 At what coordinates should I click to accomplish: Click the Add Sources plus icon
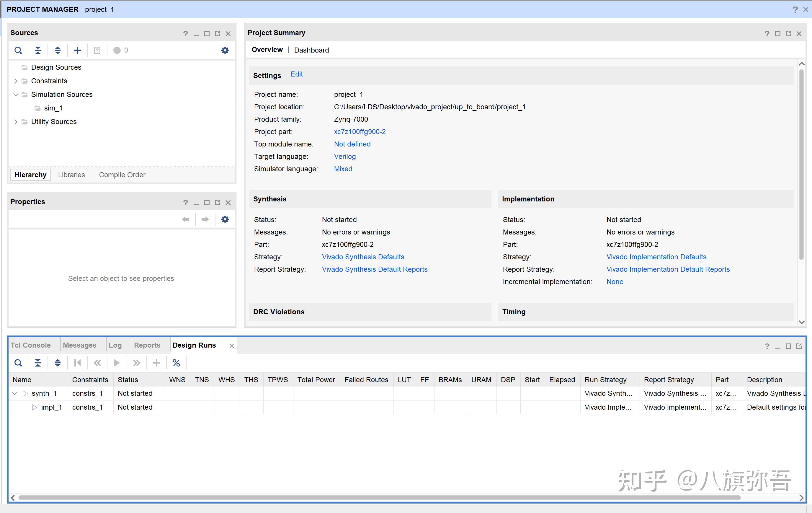pyautogui.click(x=77, y=50)
